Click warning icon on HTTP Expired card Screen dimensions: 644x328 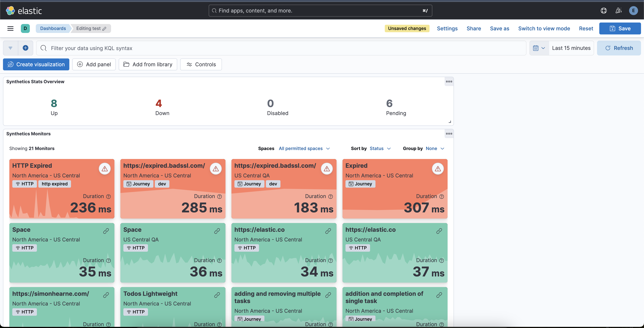(x=105, y=169)
